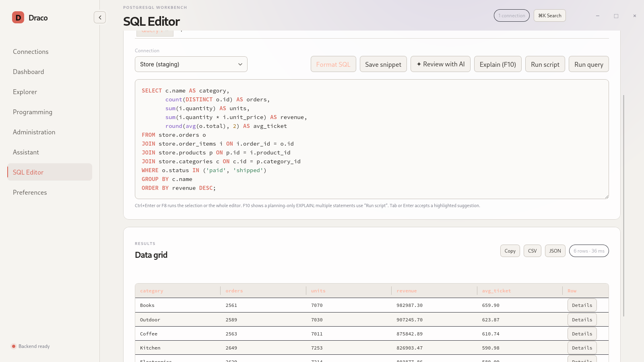Image resolution: width=644 pixels, height=362 pixels.
Task: Expand the Store (staging) connection dropdown
Action: click(191, 64)
